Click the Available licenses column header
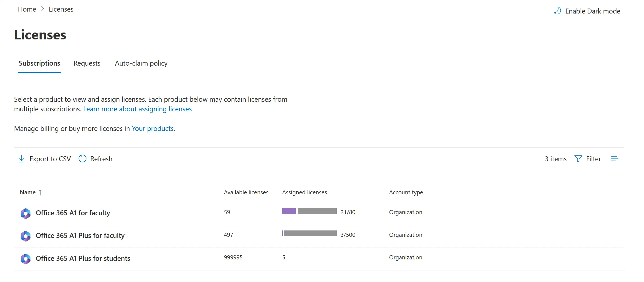 coord(246,192)
